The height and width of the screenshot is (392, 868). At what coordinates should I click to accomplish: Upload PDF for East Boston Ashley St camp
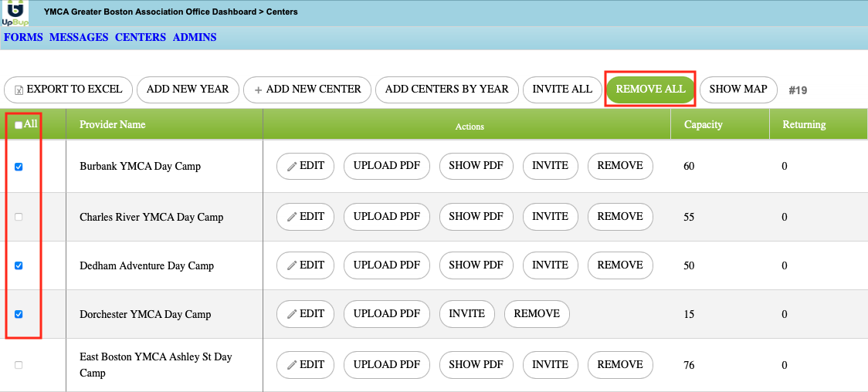coord(387,365)
